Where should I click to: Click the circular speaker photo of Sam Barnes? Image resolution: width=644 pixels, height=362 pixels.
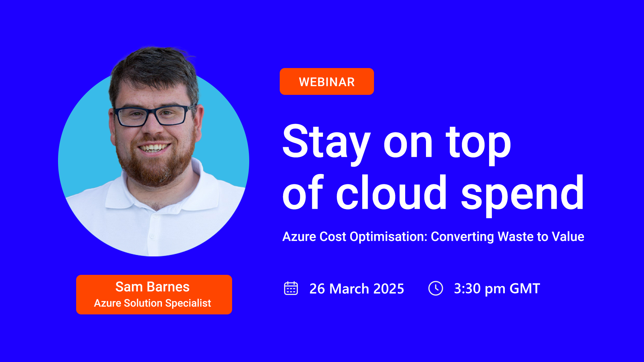tap(153, 161)
